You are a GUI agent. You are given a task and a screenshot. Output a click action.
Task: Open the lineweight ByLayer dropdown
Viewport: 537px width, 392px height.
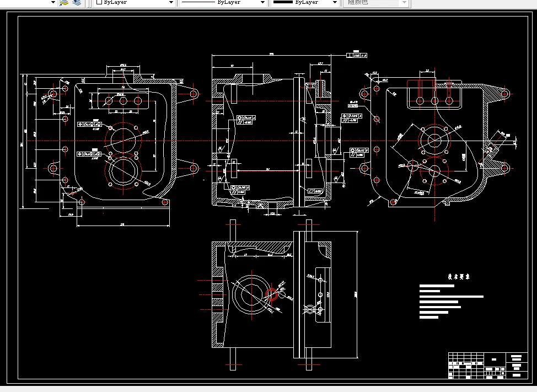click(305, 2)
